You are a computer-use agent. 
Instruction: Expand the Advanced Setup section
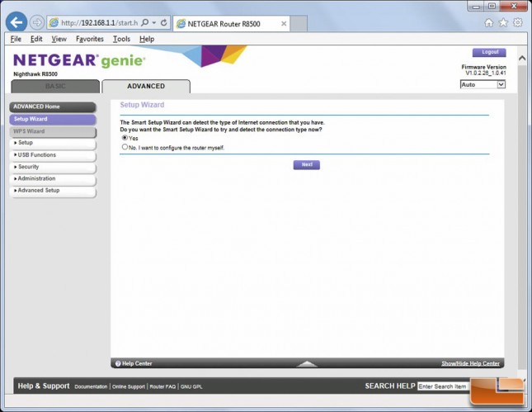(x=53, y=191)
